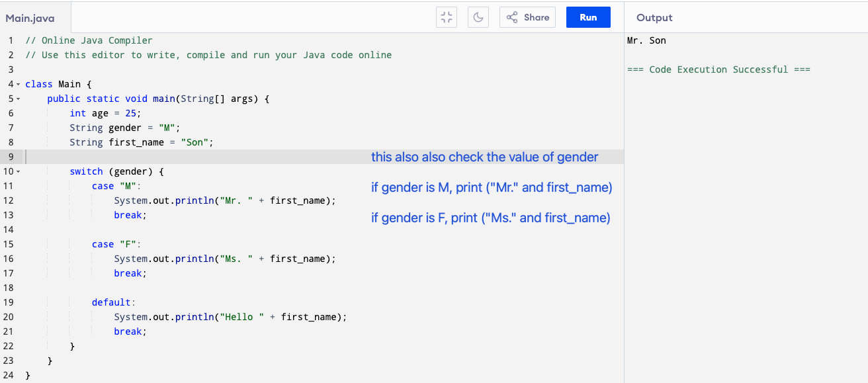Collapse the main method fold arrow

(18, 99)
